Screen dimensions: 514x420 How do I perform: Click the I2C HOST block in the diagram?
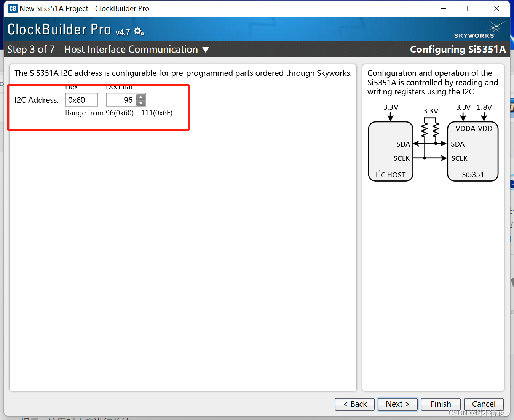coord(391,152)
